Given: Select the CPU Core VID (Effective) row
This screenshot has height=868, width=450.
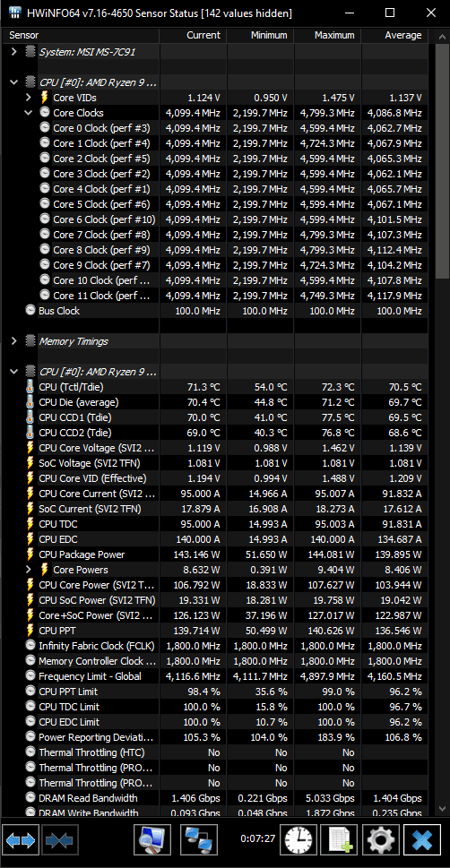Looking at the screenshot, I should pyautogui.click(x=216, y=478).
